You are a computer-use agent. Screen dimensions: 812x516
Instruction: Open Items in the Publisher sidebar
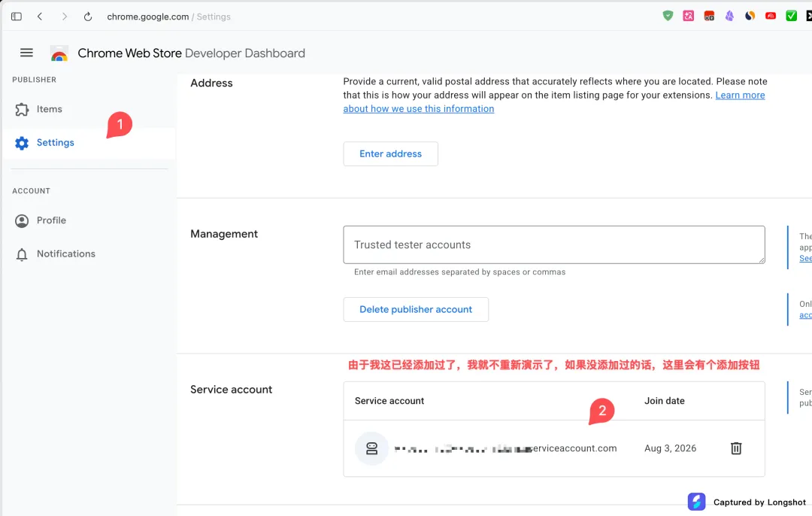pos(49,109)
